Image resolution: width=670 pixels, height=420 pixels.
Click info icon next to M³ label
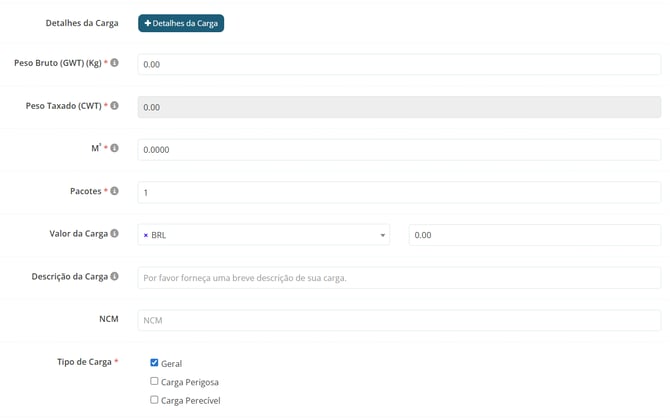115,149
